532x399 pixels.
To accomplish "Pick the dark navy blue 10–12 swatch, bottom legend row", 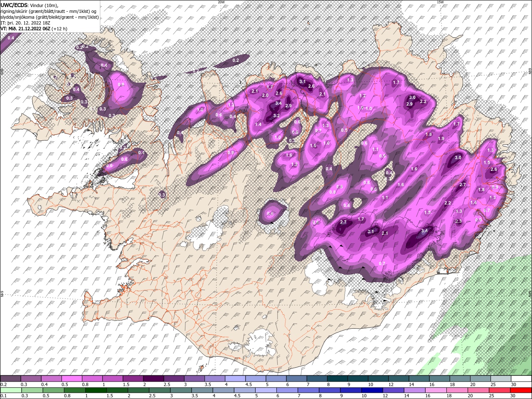I will [372, 390].
